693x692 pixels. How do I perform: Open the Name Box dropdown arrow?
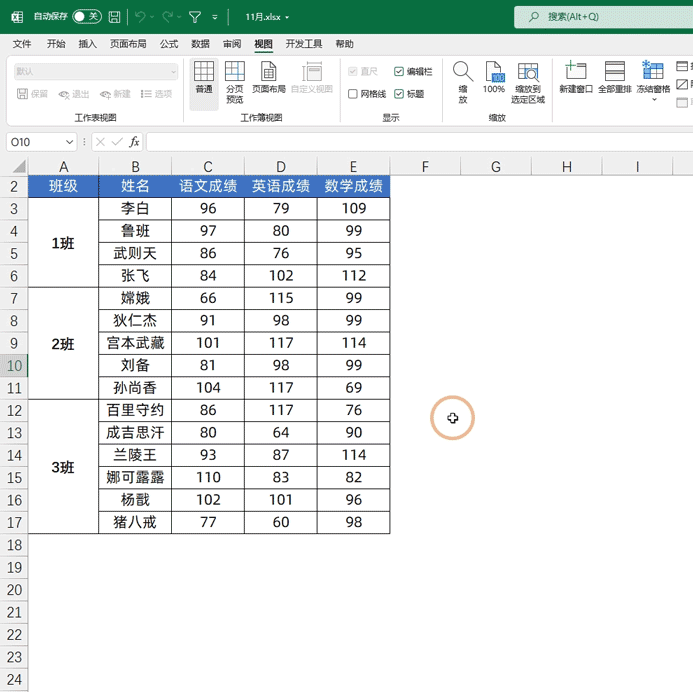point(70,143)
